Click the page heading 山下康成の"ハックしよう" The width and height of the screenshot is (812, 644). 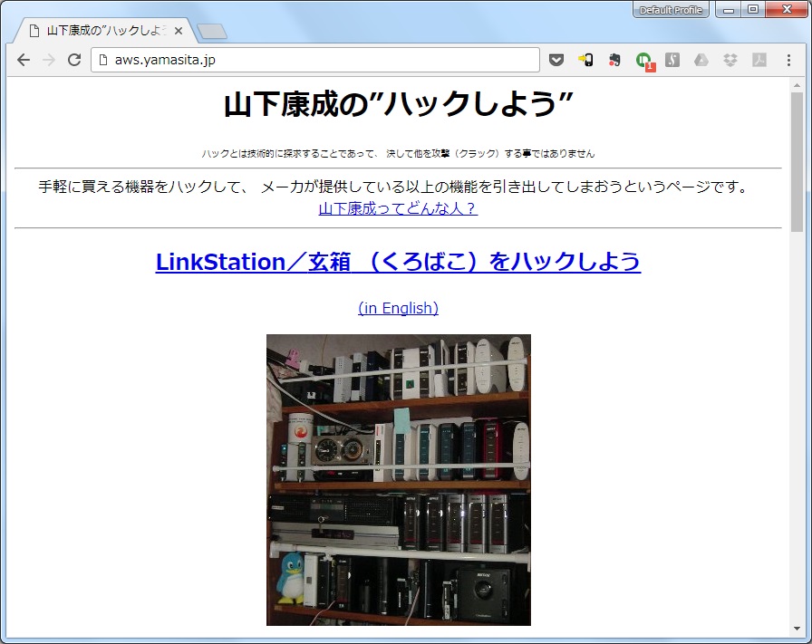[398, 104]
